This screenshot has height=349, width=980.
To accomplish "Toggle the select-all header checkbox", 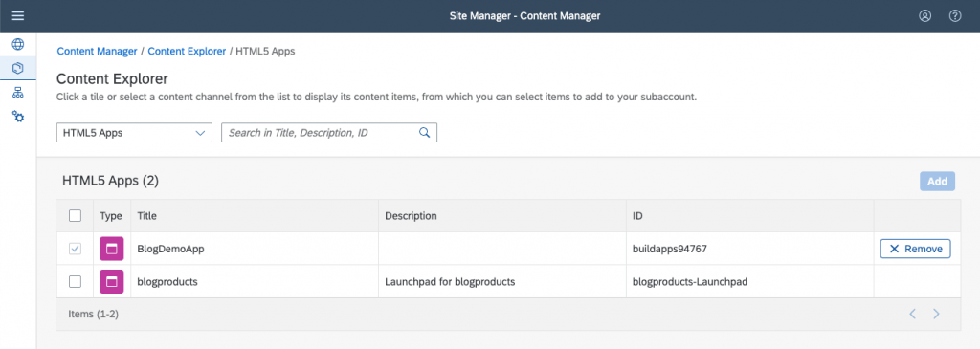I will (x=75, y=216).
